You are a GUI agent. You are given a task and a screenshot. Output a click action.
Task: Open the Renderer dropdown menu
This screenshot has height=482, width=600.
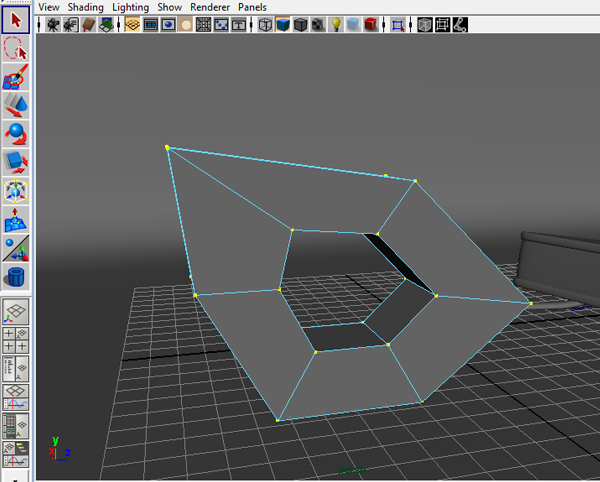coord(210,7)
